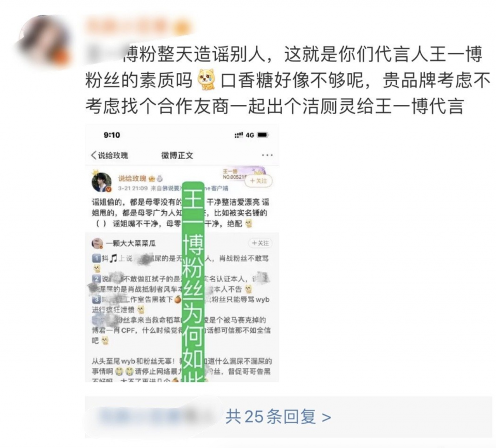Tap the green 王一博粉丝 vertical banner

[193, 282]
